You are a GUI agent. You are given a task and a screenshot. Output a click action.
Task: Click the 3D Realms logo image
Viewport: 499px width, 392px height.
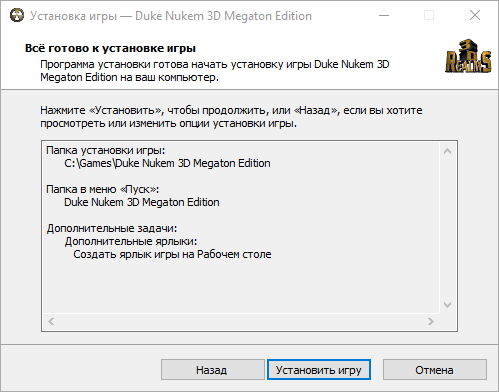coord(468,56)
